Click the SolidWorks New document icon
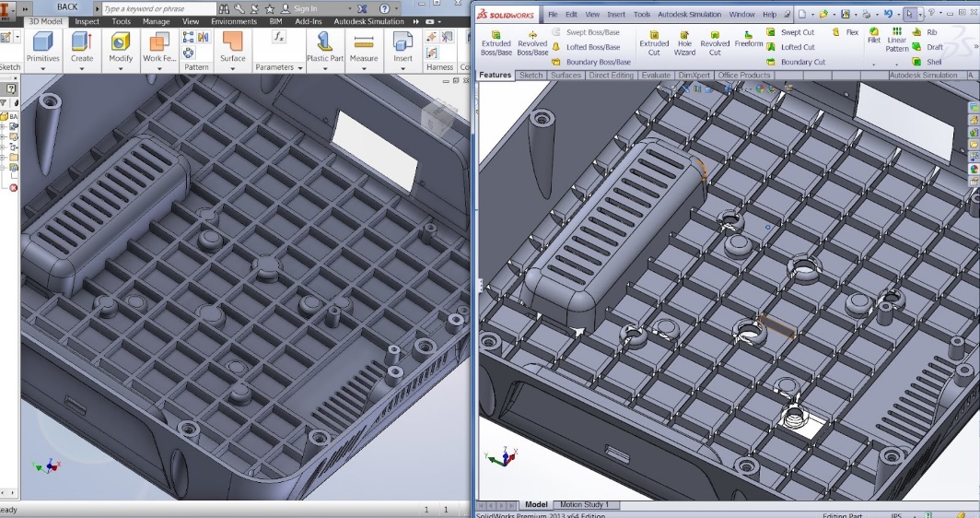Image resolution: width=980 pixels, height=518 pixels. (x=802, y=14)
